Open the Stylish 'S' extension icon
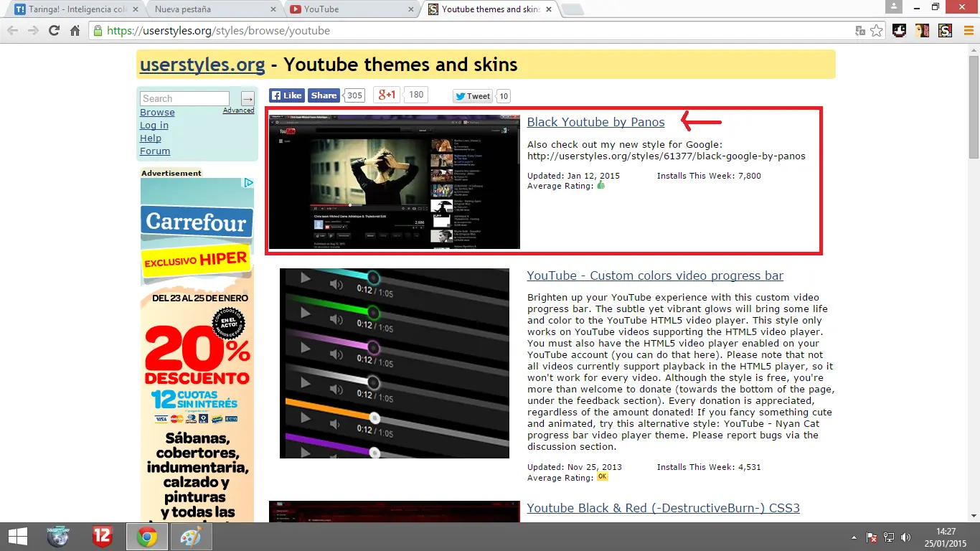980x551 pixels. [x=946, y=31]
